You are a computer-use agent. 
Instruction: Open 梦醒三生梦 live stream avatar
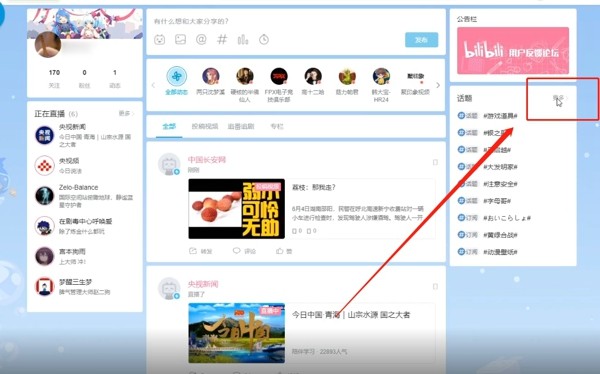click(x=44, y=286)
